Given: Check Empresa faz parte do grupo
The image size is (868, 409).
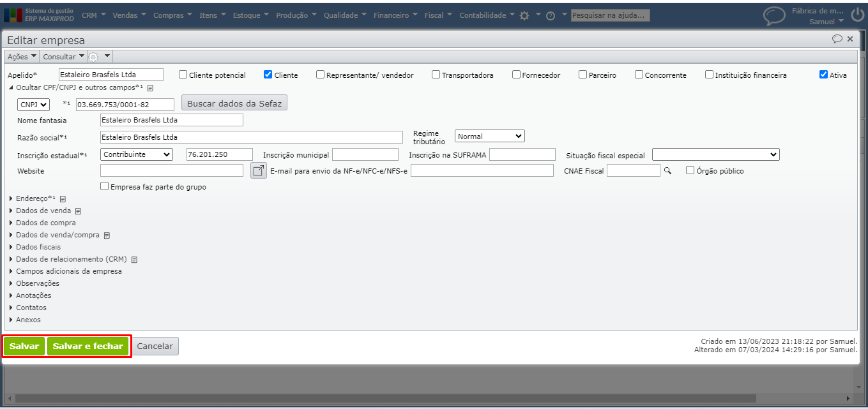Looking at the screenshot, I should tap(105, 187).
